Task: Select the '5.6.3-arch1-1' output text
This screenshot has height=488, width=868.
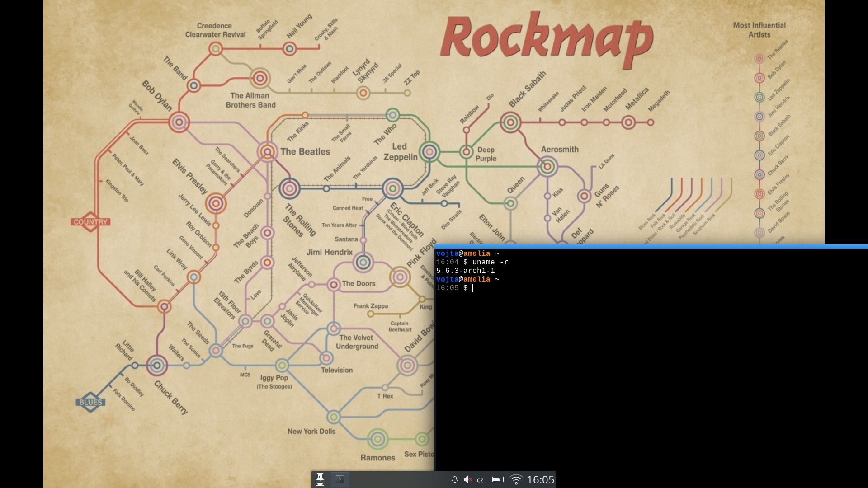Action: coord(465,271)
